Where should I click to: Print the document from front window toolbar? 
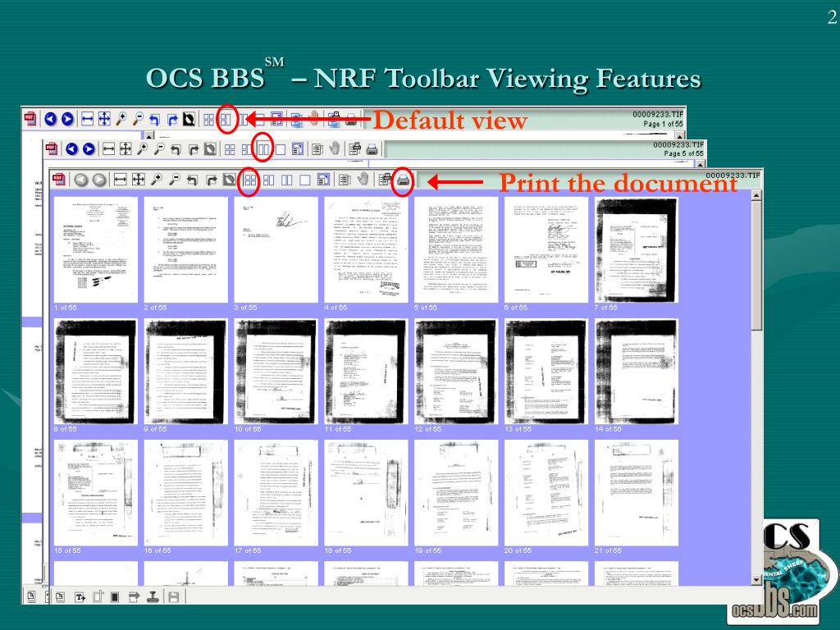(404, 180)
